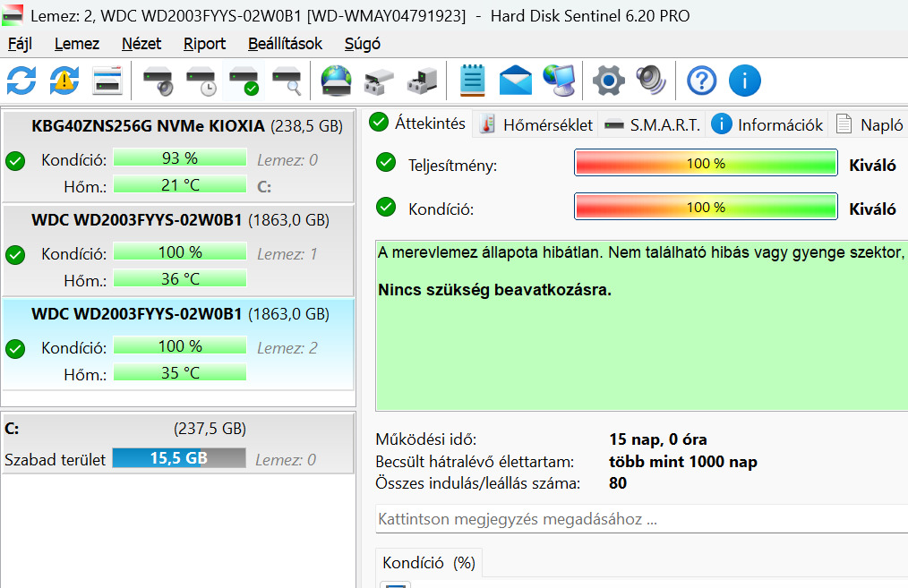908x588 pixels.
Task: Switch to the Napló tab
Action: pos(869,124)
